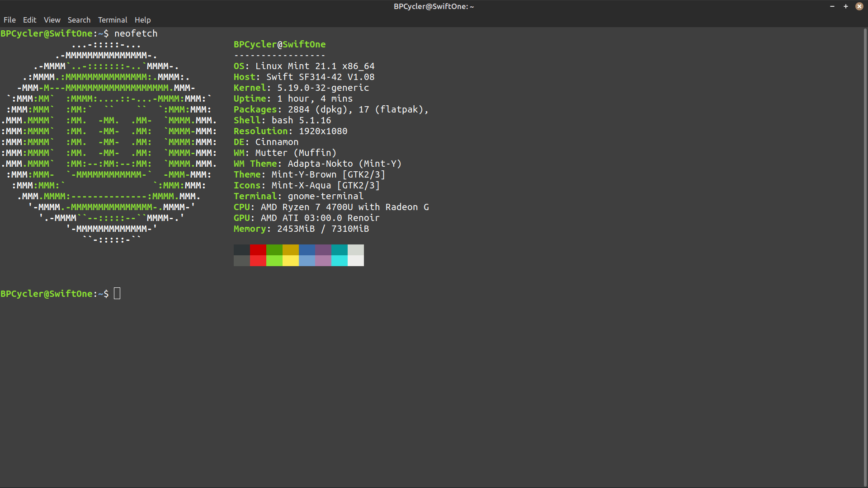The width and height of the screenshot is (868, 488).
Task: Open the Help menu
Action: (142, 20)
